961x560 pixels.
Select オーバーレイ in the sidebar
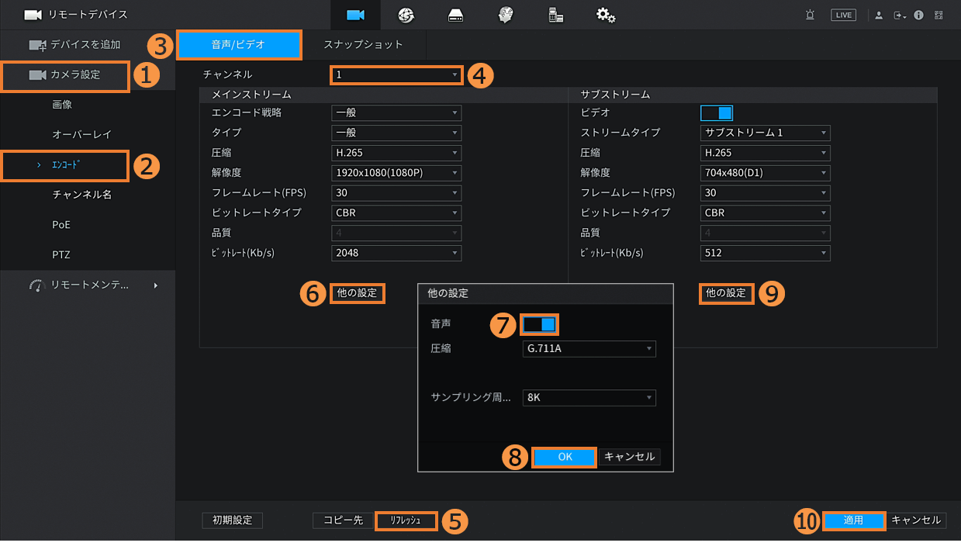pyautogui.click(x=82, y=134)
